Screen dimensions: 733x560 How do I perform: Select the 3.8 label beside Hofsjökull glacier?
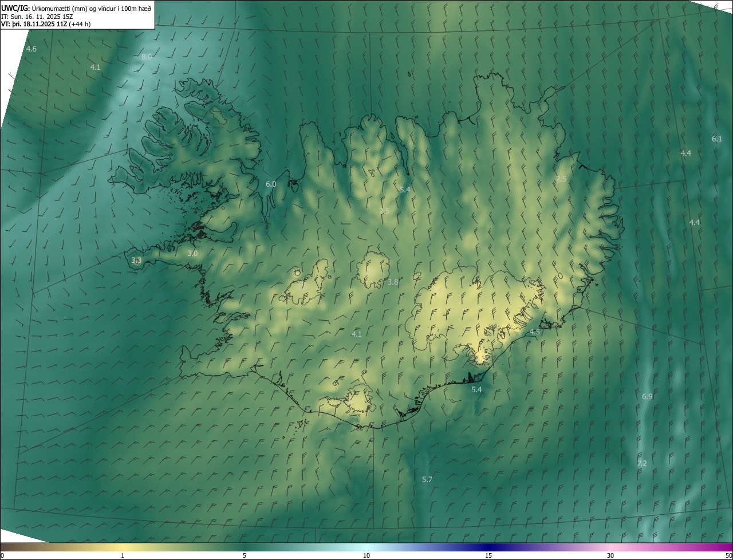pos(393,282)
